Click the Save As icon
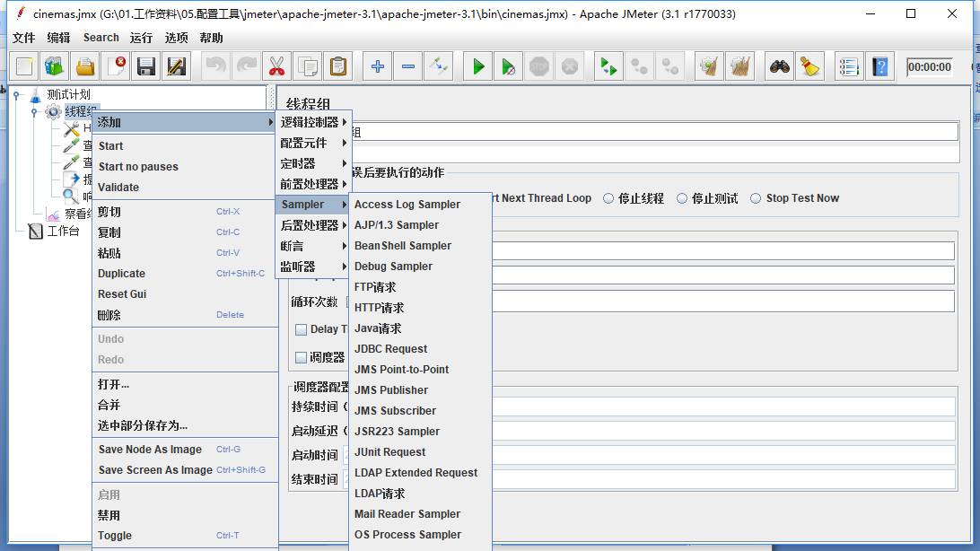 (x=177, y=66)
